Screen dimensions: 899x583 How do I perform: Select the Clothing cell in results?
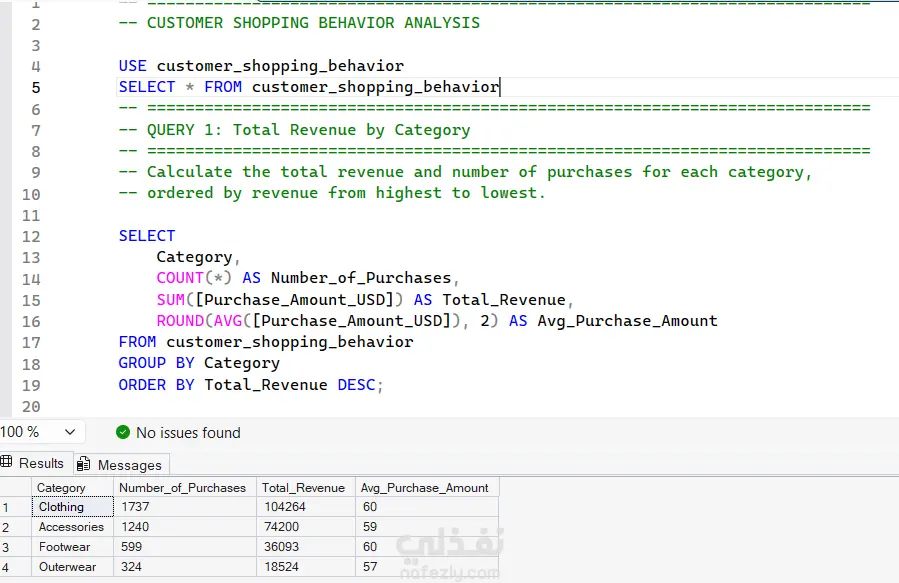pos(61,507)
